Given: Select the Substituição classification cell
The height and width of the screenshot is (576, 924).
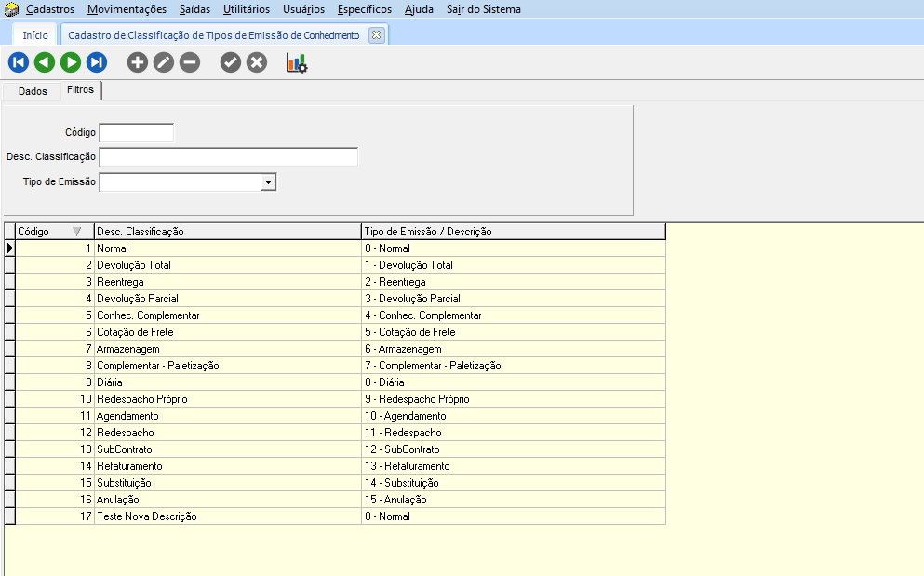Looking at the screenshot, I should 227,483.
